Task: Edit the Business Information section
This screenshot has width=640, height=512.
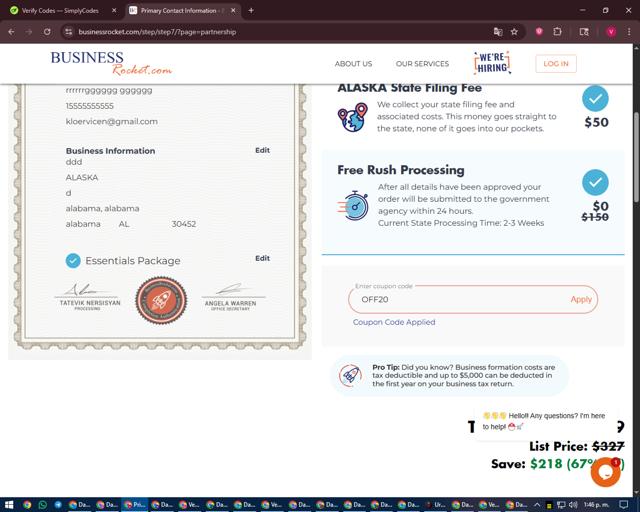Action: 262,150
